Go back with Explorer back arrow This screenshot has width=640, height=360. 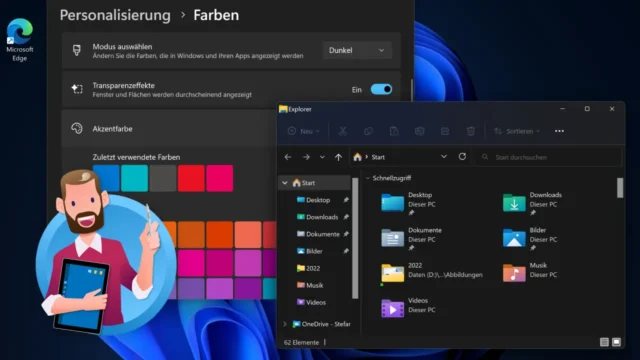click(x=288, y=157)
